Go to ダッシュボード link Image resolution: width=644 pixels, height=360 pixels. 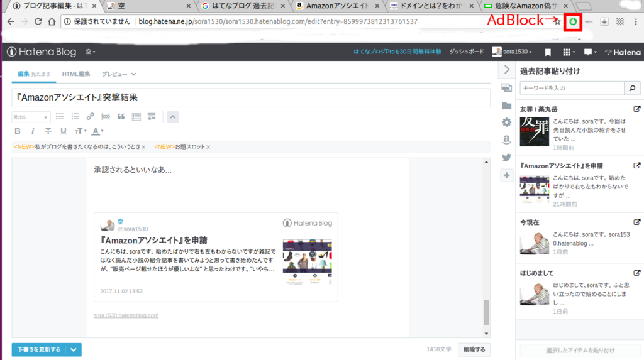467,52
